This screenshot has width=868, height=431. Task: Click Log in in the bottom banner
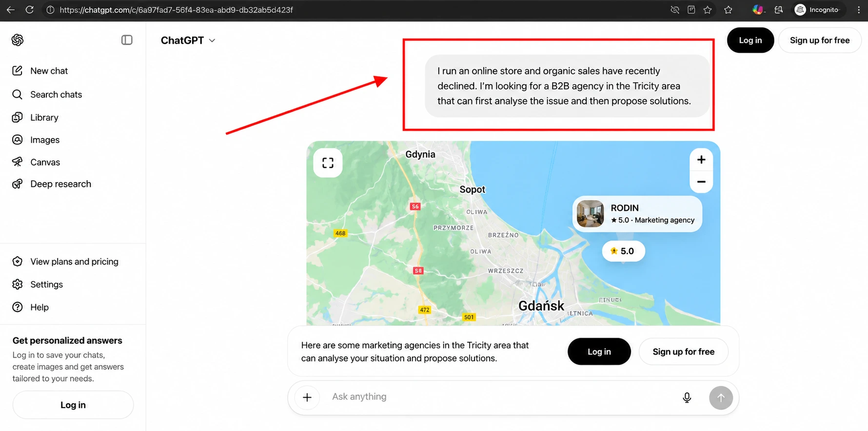[x=599, y=351]
